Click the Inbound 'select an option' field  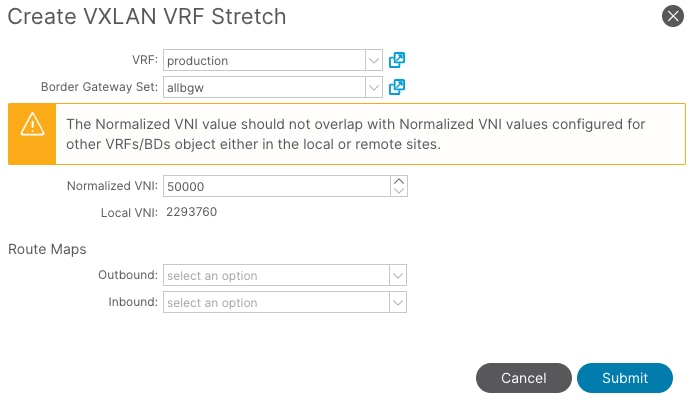click(276, 302)
